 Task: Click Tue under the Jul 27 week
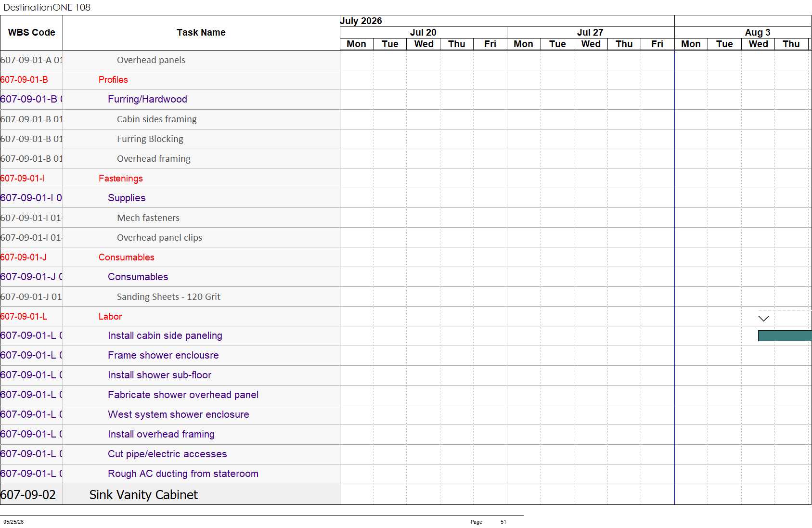[557, 44]
